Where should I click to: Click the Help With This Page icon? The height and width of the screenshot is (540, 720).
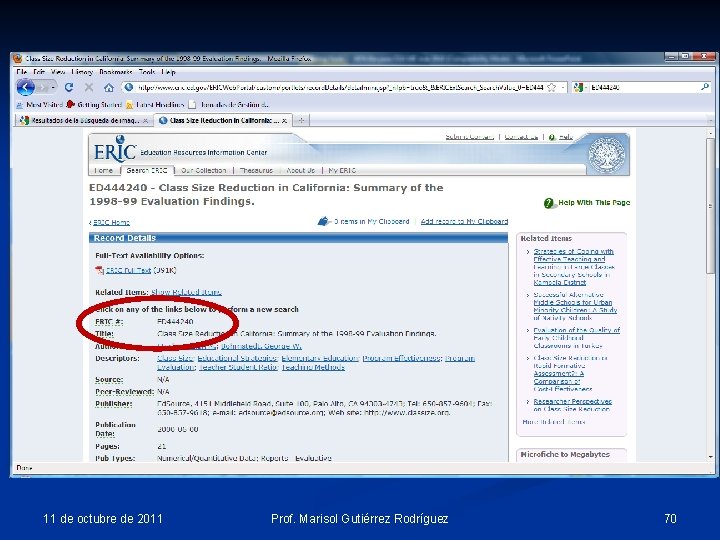click(x=548, y=203)
